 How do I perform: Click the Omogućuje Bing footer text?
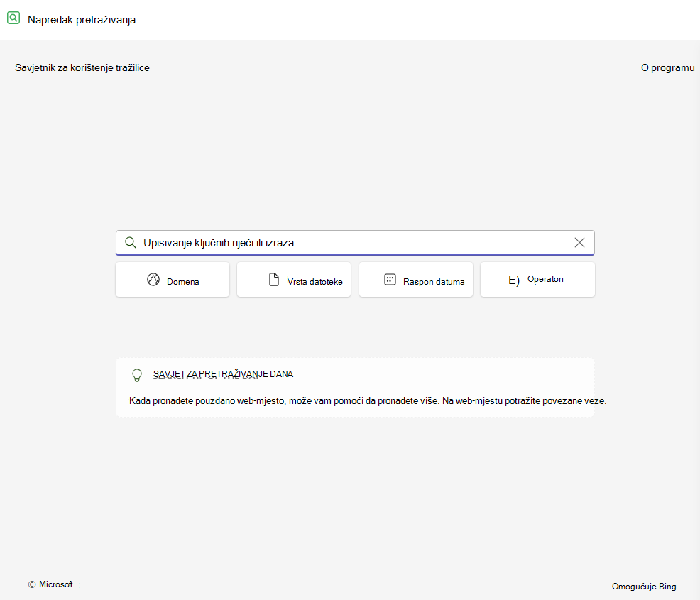pyautogui.click(x=644, y=587)
